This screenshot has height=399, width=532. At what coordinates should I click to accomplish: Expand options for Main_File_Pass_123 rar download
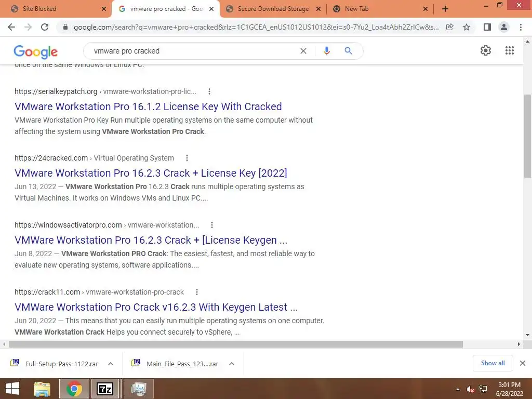232,364
